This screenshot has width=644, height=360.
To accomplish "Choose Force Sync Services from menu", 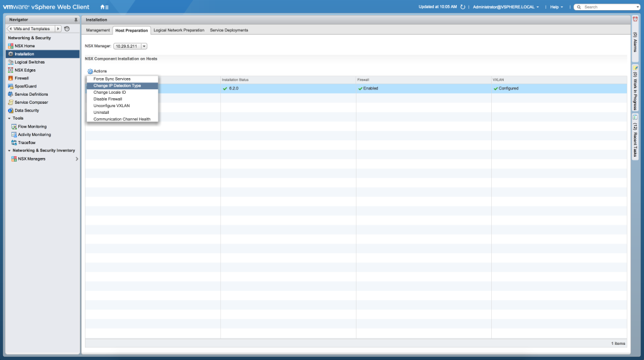I will pos(122,79).
